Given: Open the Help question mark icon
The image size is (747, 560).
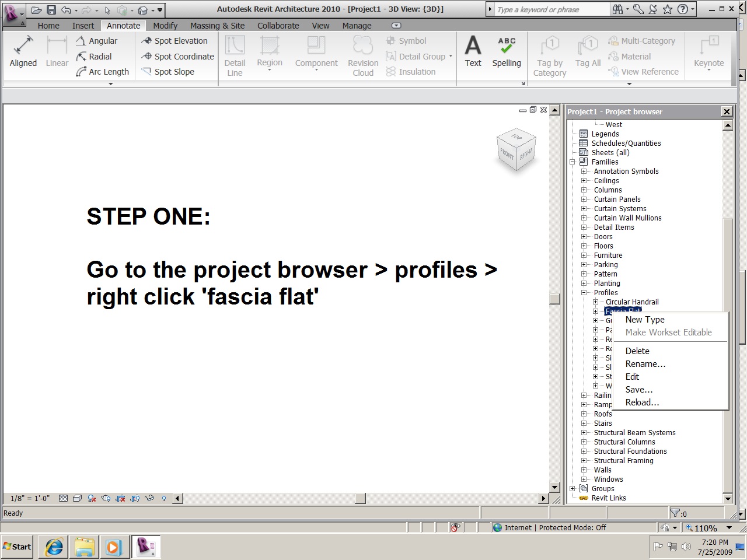Looking at the screenshot, I should [x=682, y=9].
